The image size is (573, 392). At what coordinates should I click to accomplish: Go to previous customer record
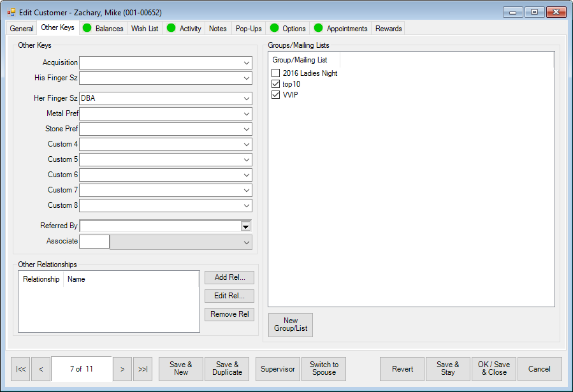(x=41, y=369)
